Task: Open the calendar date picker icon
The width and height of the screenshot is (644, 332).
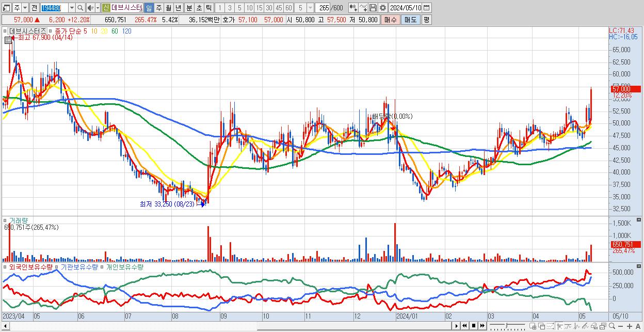Action: coord(426,8)
